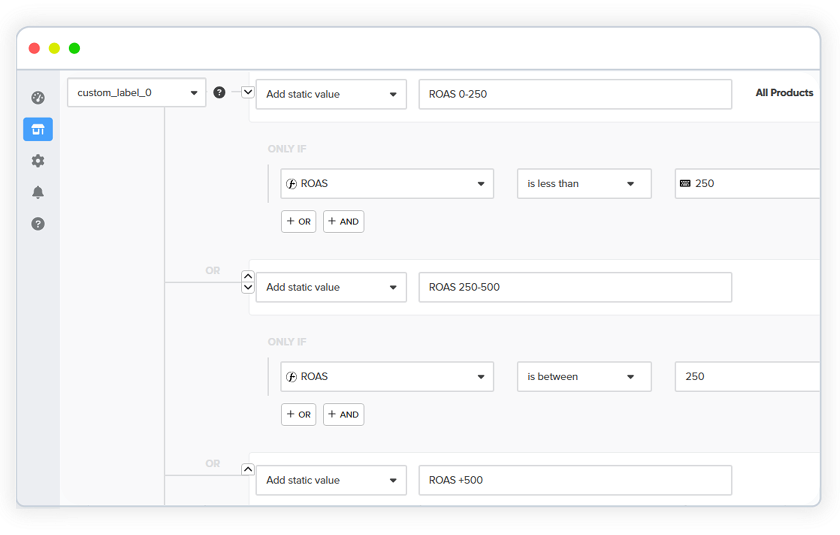This screenshot has width=840, height=535.
Task: Open the ROAS field dropdown in first condition
Action: (x=386, y=184)
